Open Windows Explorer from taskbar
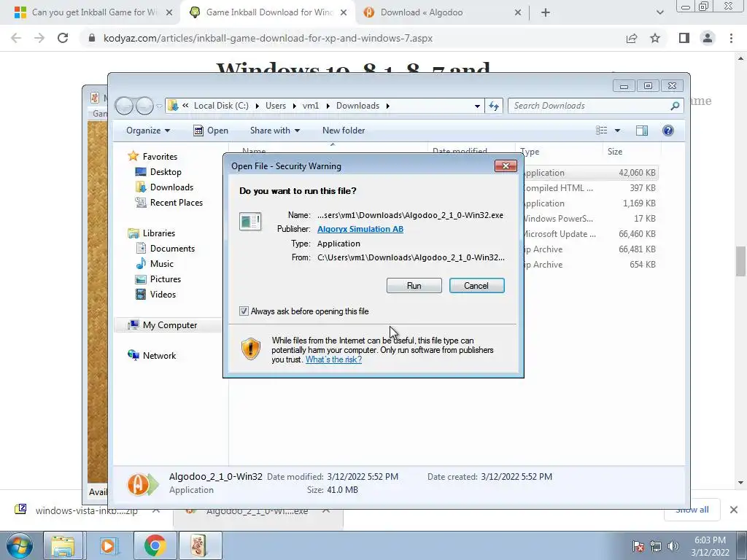Screen dimensions: 747x560 click(x=63, y=545)
